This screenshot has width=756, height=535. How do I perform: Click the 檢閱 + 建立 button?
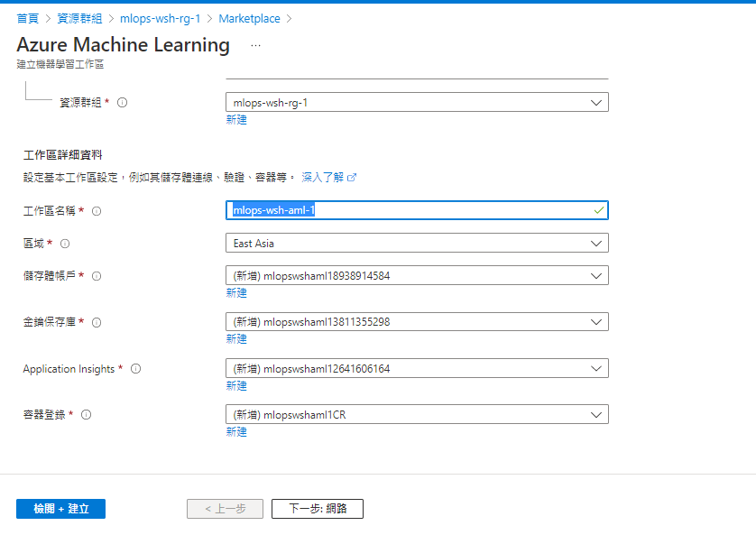(60, 509)
